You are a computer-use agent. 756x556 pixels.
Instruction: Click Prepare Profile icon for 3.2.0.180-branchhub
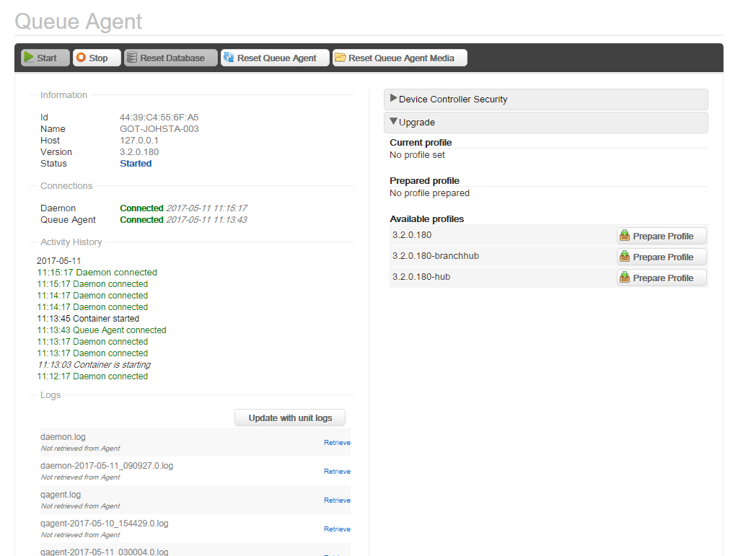point(625,257)
